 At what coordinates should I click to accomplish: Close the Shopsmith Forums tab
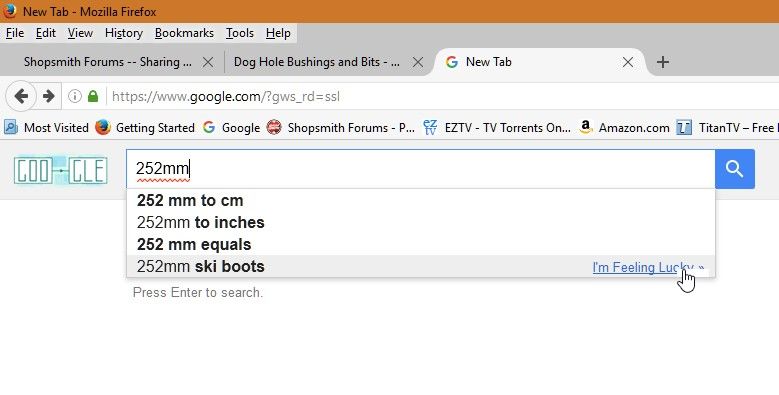(x=208, y=62)
